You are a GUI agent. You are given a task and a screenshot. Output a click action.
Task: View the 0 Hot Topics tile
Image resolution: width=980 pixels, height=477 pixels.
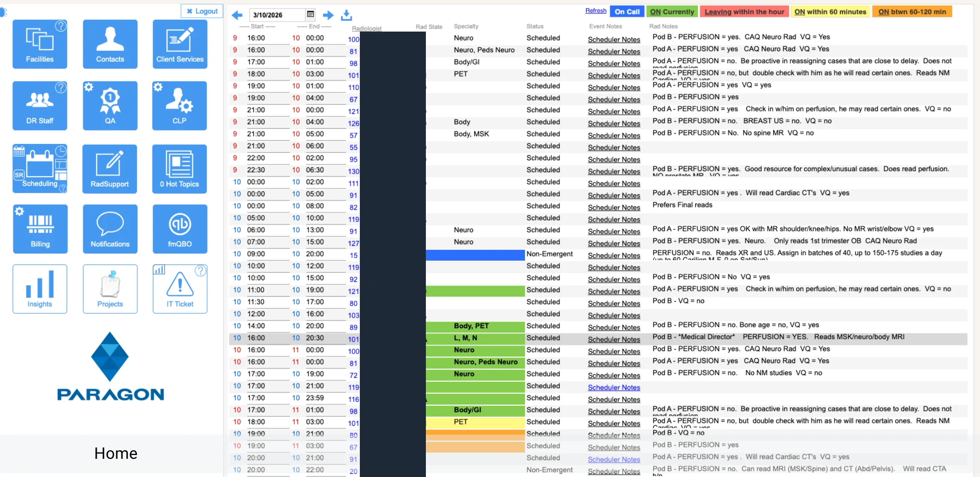point(179,169)
